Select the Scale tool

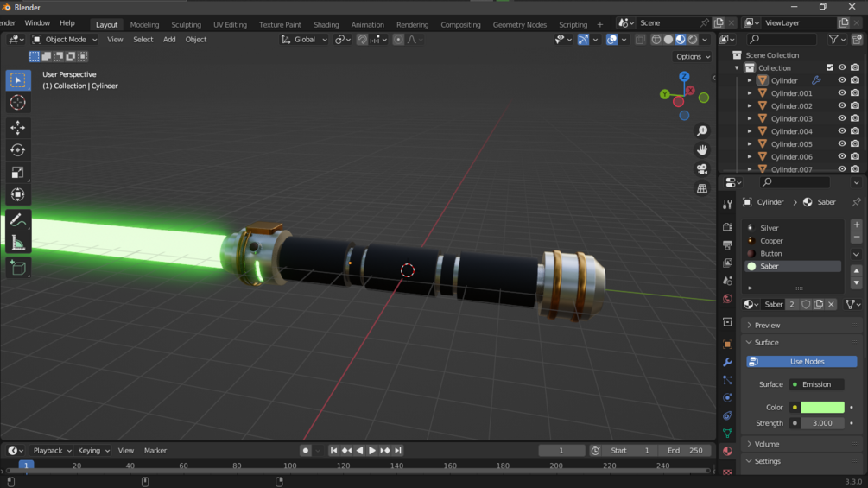(18, 173)
